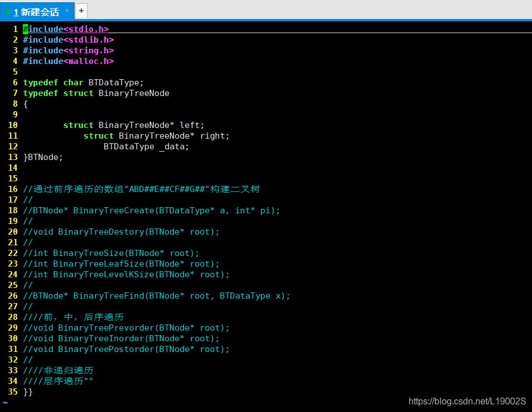Close the 新建会话 tab
The image size is (532, 412).
[x=67, y=11]
